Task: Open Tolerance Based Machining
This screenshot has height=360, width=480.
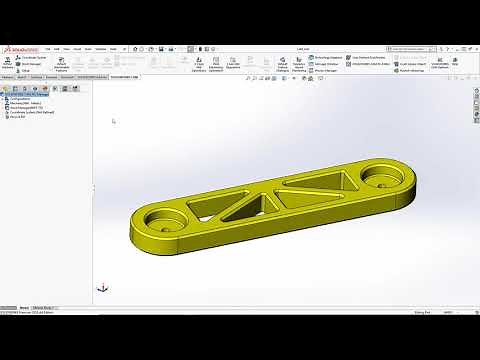Action: (x=299, y=64)
